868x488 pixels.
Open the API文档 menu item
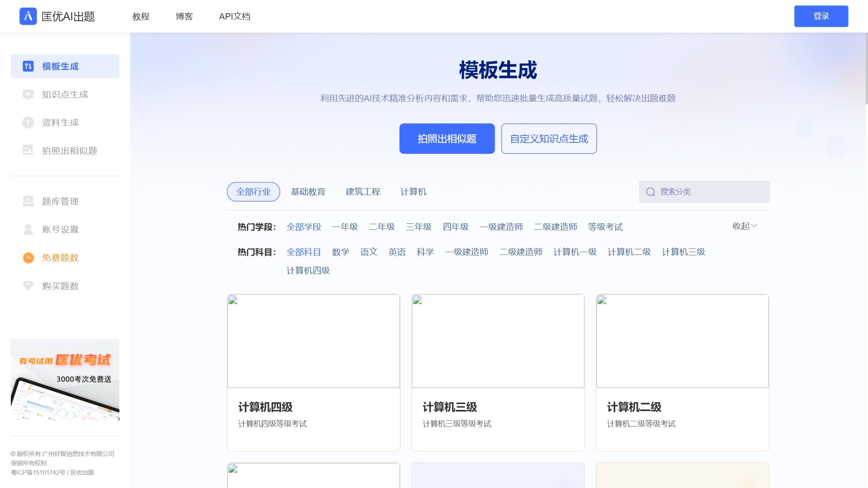pyautogui.click(x=235, y=16)
